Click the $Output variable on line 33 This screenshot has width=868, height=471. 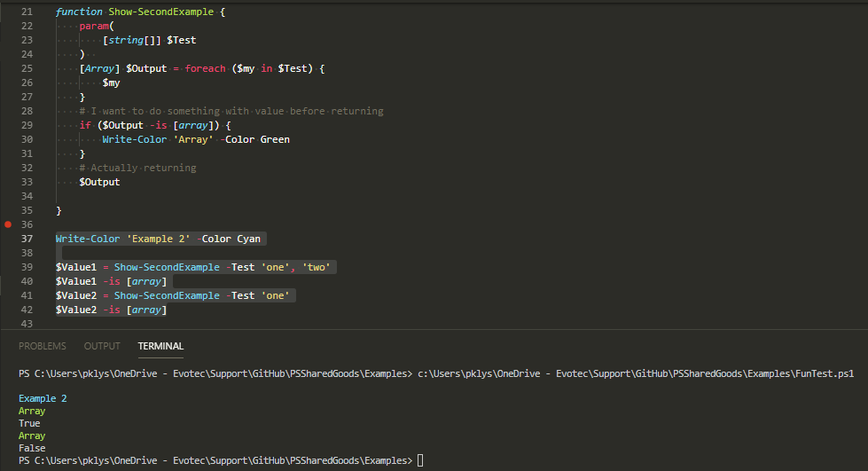[99, 183]
